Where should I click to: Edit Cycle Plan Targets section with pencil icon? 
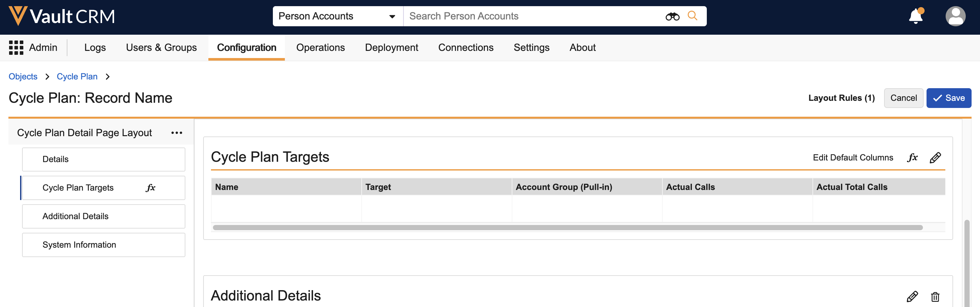pos(935,158)
